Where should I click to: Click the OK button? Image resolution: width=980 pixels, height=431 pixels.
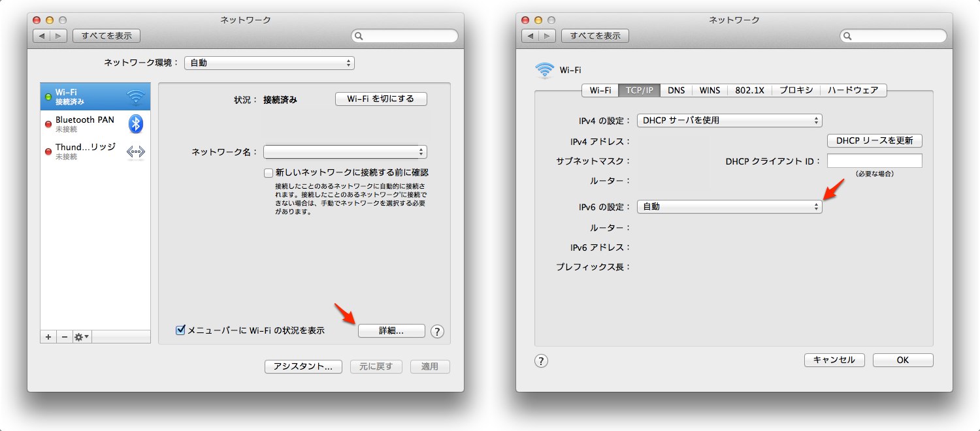coord(903,360)
